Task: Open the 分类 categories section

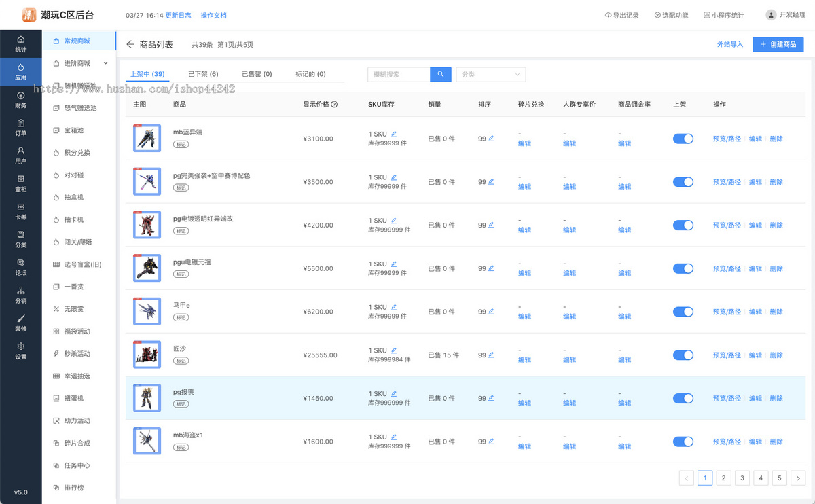Action: [20, 238]
